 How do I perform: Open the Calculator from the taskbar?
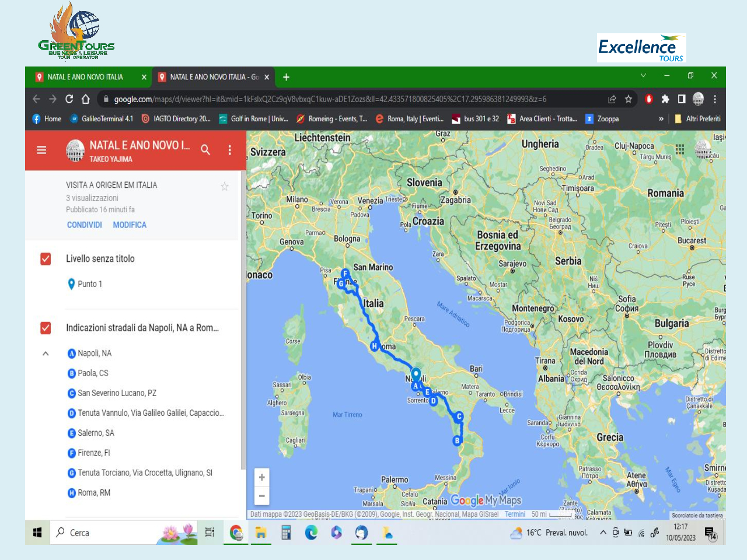point(286,533)
